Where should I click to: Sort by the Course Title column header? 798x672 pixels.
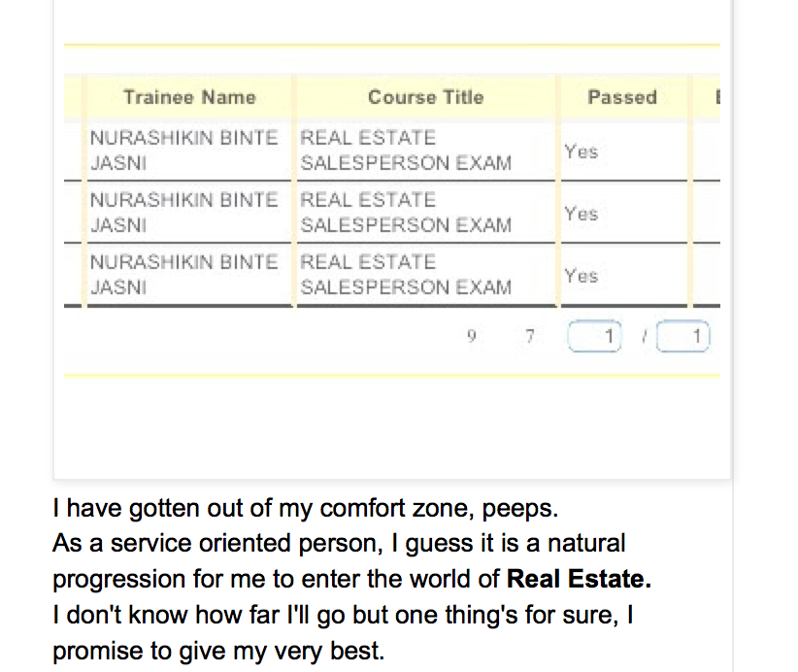point(426,97)
